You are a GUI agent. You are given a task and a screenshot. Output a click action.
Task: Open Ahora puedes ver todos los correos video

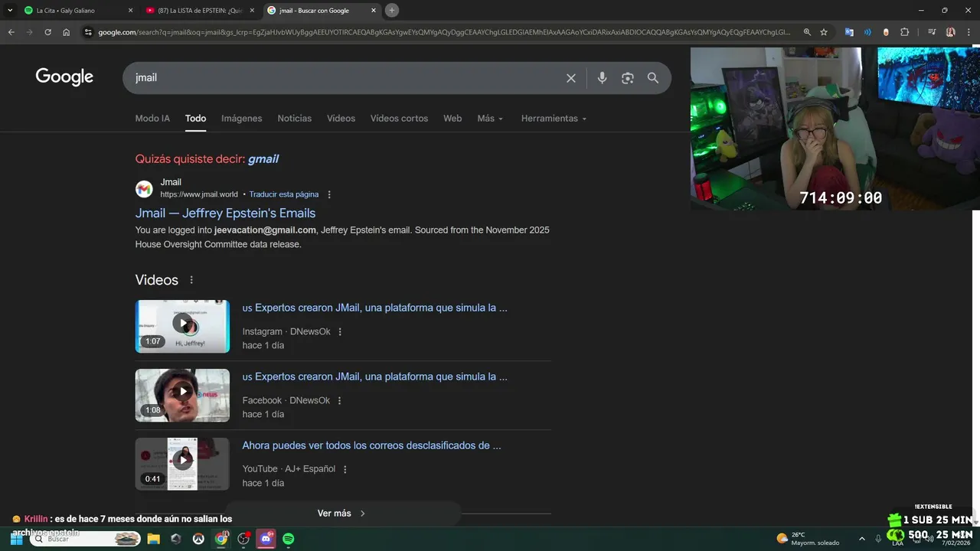371,445
